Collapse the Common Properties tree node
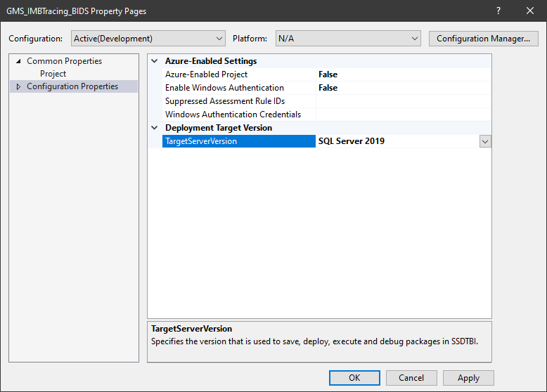 click(18, 61)
